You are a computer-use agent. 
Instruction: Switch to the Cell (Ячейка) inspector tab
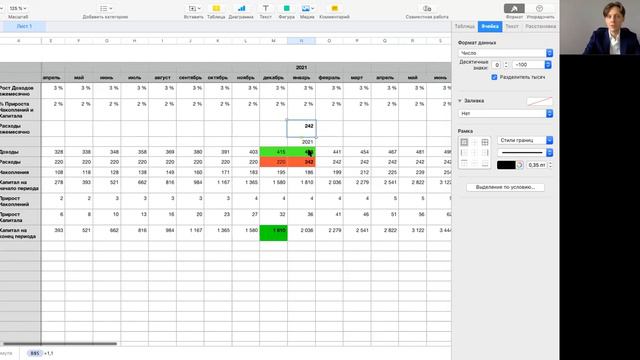490,26
